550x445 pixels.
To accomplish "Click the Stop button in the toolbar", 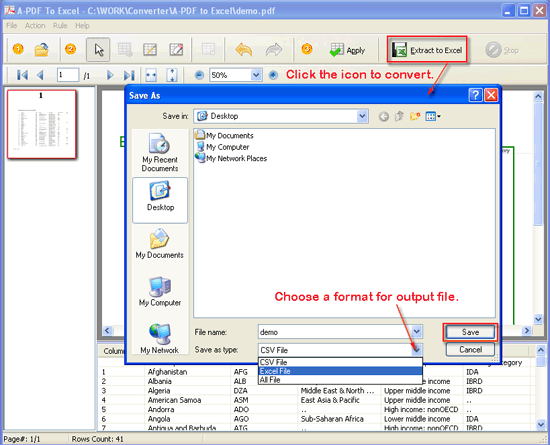I will coord(502,50).
